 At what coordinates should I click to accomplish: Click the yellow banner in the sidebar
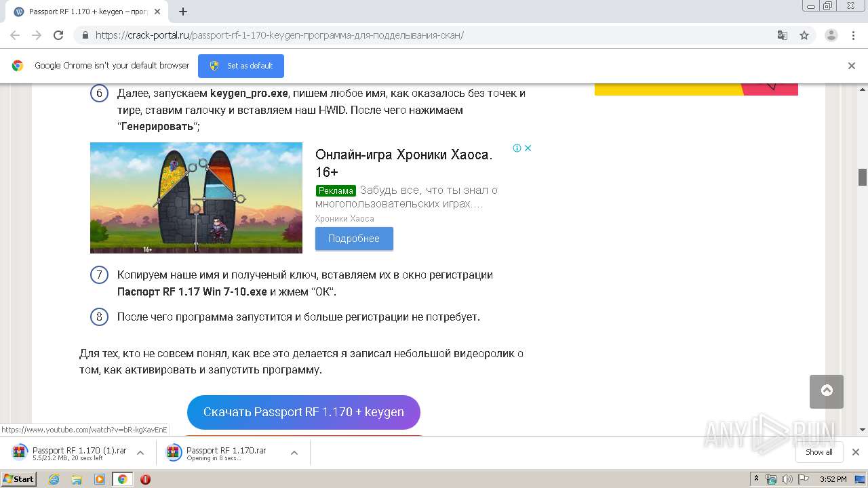696,89
